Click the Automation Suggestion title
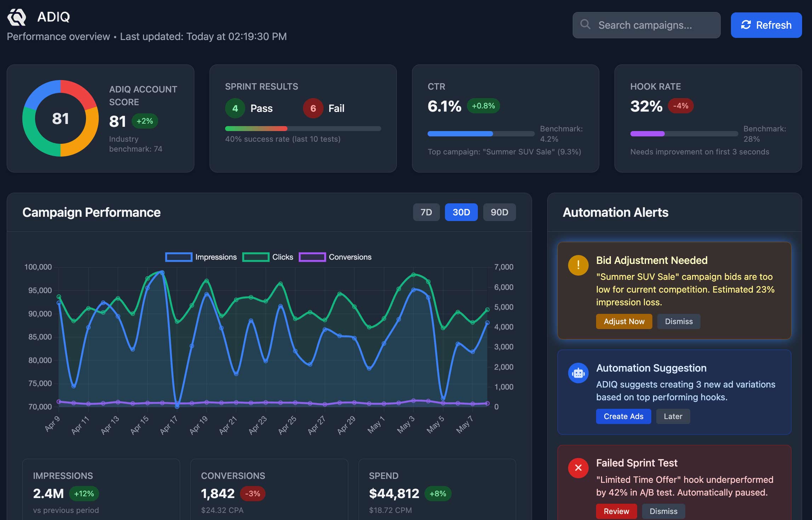 (x=651, y=368)
